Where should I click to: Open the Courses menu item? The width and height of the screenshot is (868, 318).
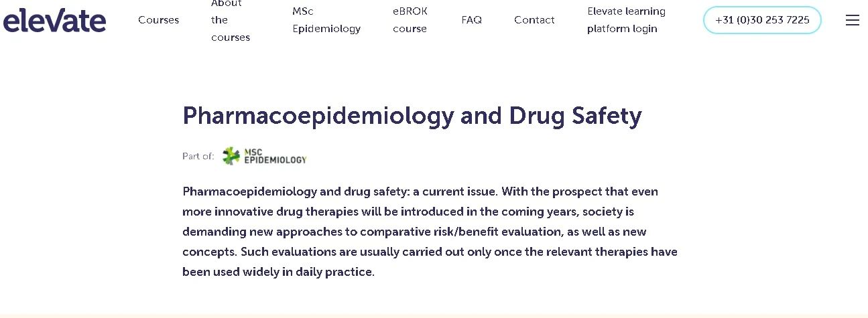[x=158, y=20]
